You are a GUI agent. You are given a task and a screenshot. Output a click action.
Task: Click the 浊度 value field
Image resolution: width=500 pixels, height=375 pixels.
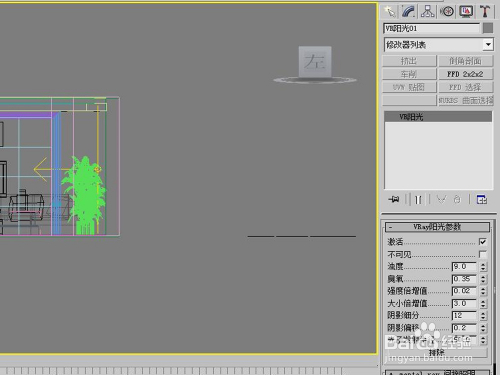pos(464,266)
